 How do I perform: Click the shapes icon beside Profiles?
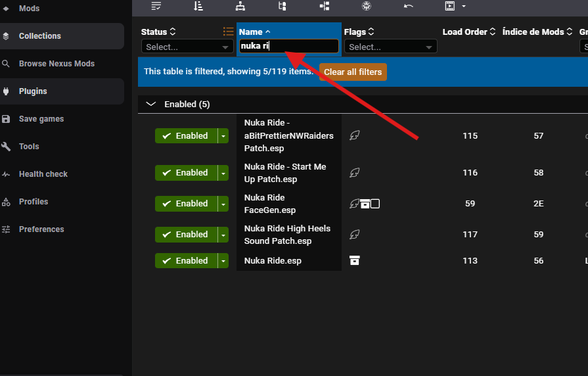point(6,202)
